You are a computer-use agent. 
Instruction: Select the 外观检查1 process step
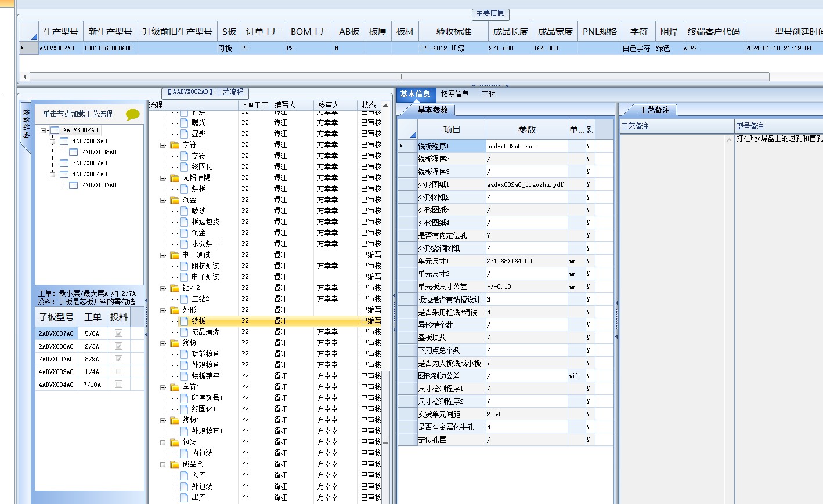click(207, 432)
